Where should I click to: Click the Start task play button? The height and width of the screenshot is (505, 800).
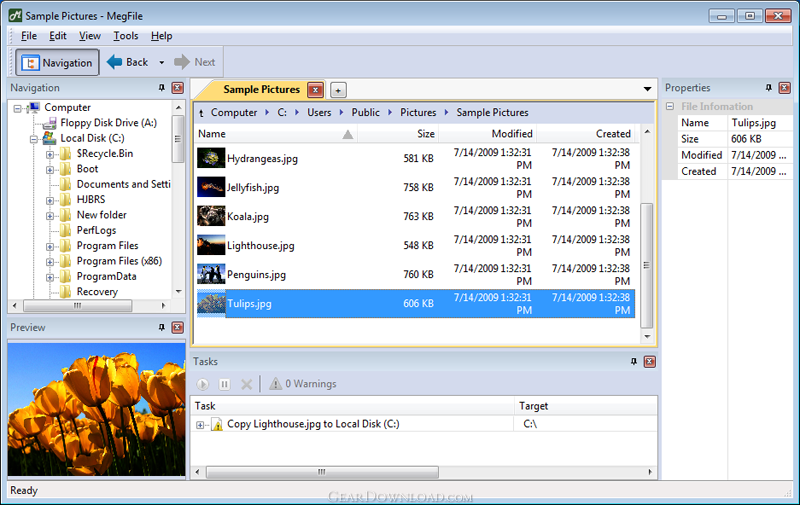point(203,384)
